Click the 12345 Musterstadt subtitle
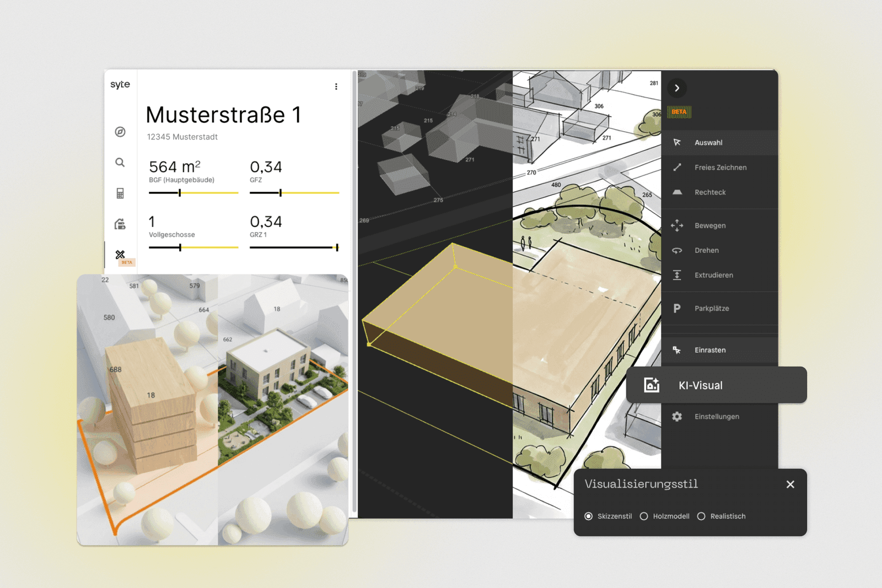This screenshot has height=588, width=882. pyautogui.click(x=182, y=137)
